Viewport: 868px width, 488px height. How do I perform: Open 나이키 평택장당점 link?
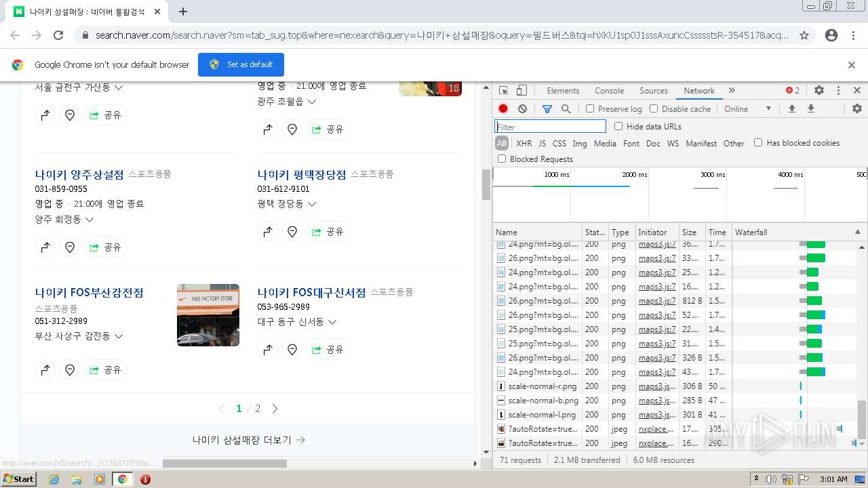coord(302,174)
